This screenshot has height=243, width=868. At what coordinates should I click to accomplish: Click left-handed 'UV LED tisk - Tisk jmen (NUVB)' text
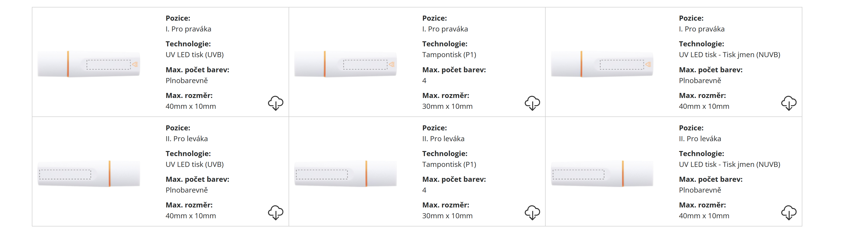pos(729,164)
